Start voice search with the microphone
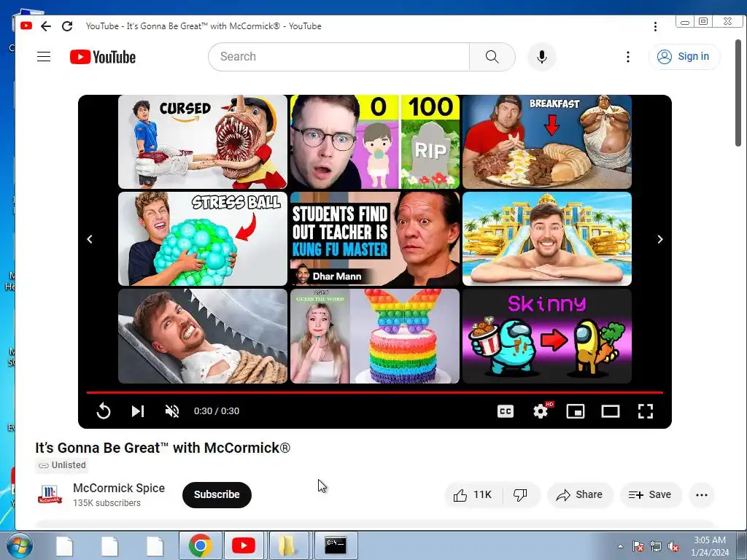The image size is (747, 560). [x=542, y=57]
